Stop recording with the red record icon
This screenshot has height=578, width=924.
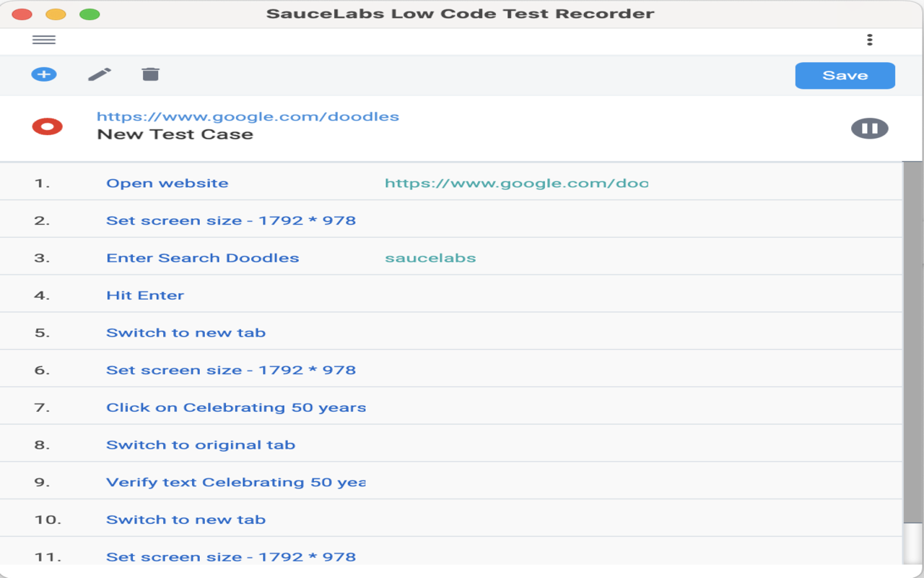tap(48, 127)
